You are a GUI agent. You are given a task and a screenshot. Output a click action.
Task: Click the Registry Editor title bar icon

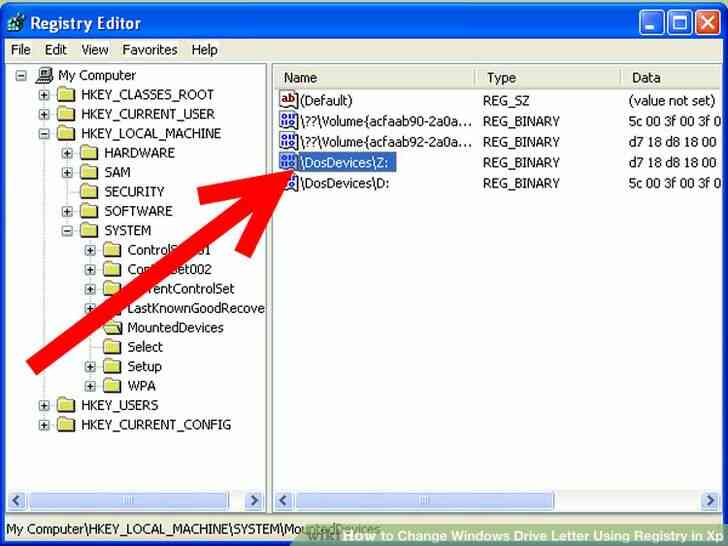(17, 23)
